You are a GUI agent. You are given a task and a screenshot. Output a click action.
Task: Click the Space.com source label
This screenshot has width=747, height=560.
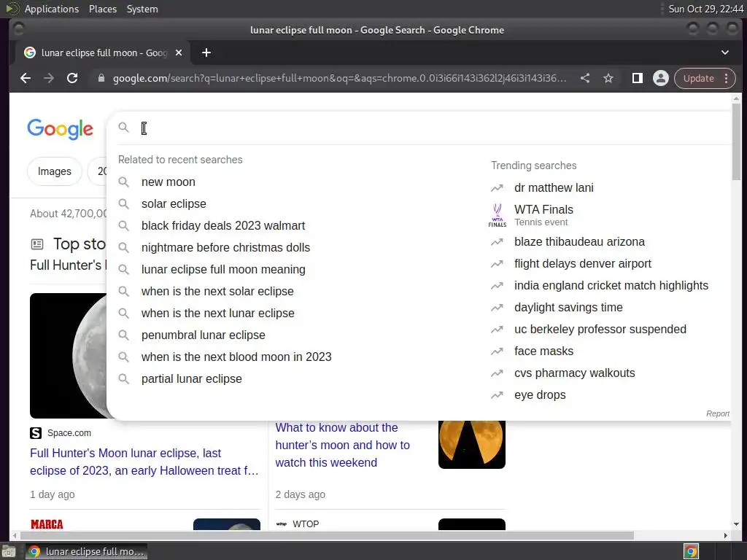click(69, 433)
